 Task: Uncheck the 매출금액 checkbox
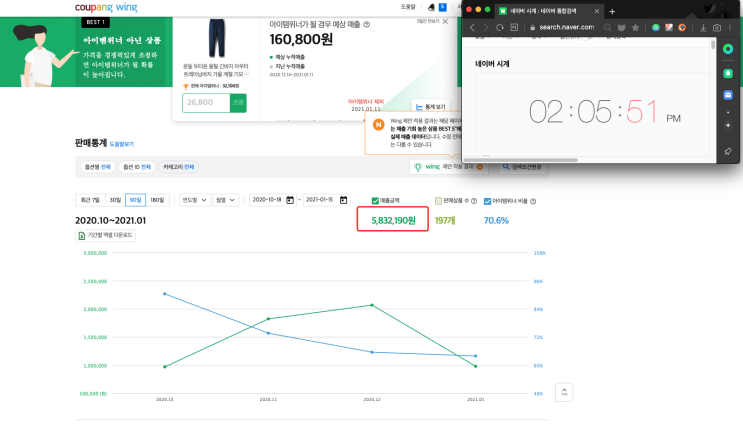(375, 201)
